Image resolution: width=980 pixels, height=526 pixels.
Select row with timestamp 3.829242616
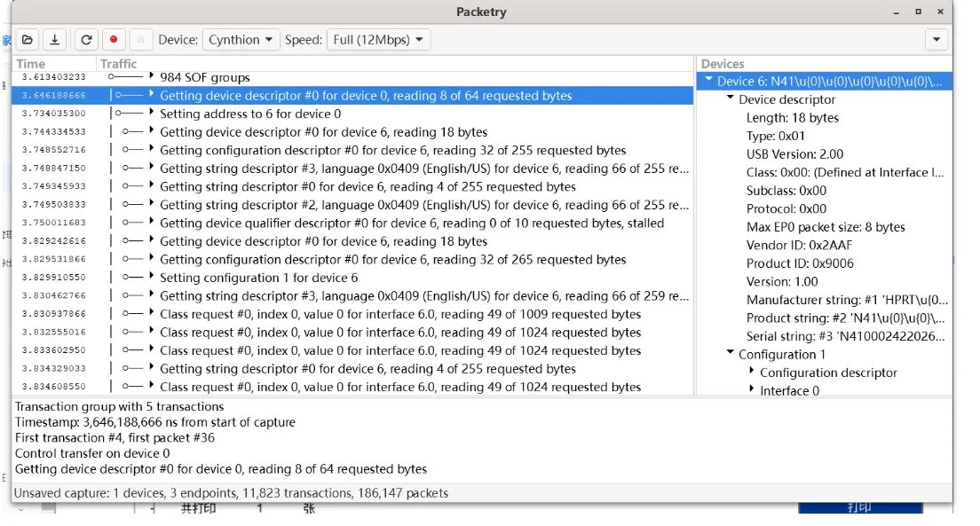click(x=352, y=241)
